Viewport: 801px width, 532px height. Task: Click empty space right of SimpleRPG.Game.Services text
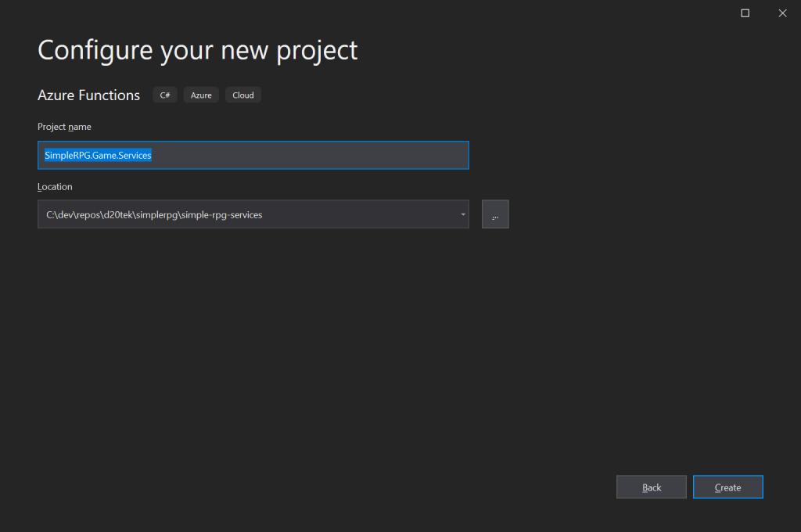pyautogui.click(x=313, y=155)
